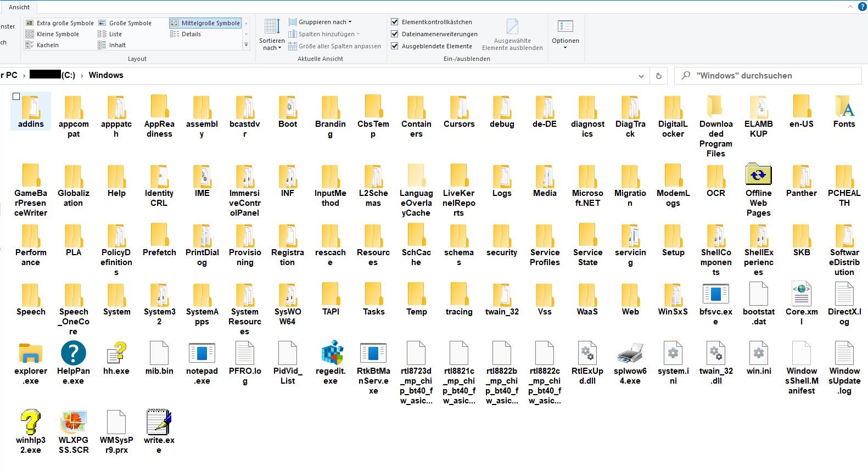Choose Inhalt layout
This screenshot has height=472, width=868.
112,45
